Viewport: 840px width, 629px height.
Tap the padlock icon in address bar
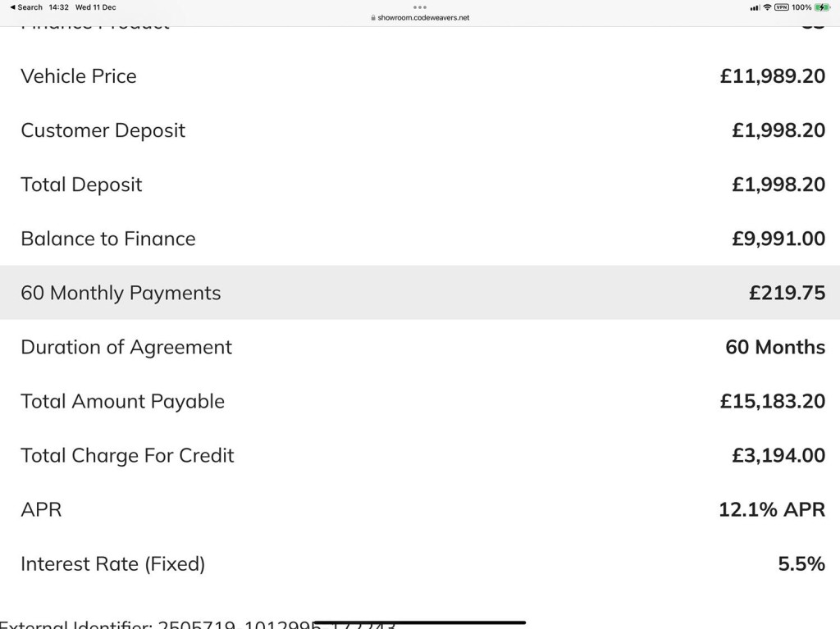(373, 17)
